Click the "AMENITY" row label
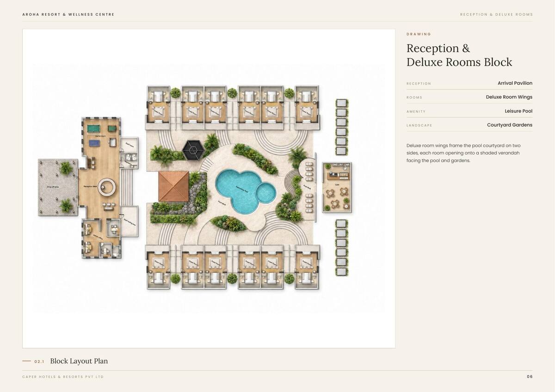Image resolution: width=555 pixels, height=392 pixels. pos(416,111)
